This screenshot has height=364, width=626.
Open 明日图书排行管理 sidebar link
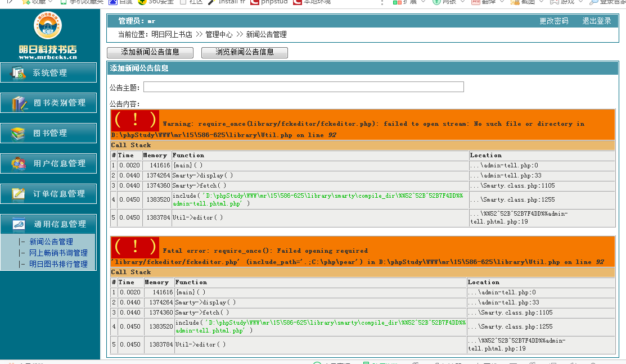[58, 264]
